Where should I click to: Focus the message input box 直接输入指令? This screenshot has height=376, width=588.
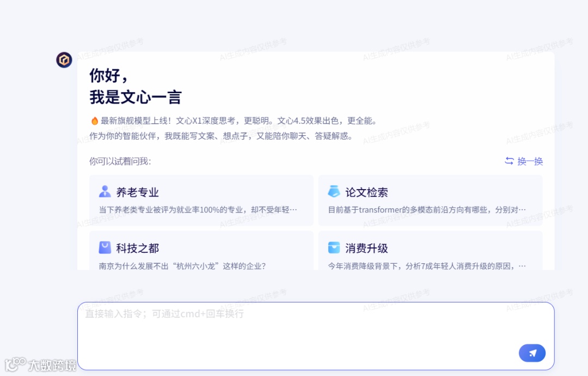[316, 336]
